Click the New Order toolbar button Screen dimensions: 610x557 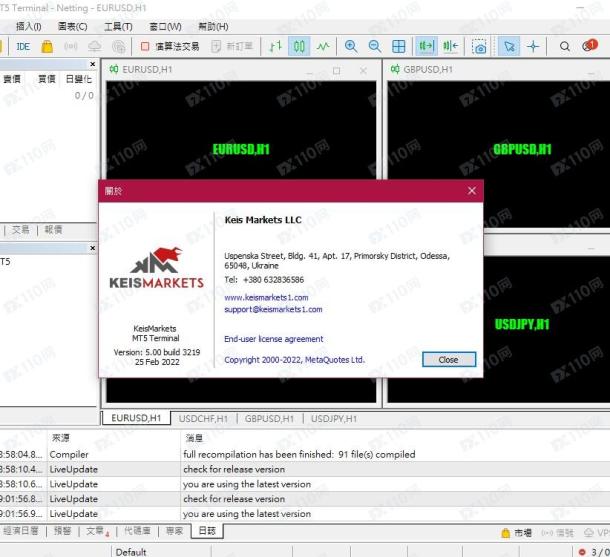(x=232, y=47)
